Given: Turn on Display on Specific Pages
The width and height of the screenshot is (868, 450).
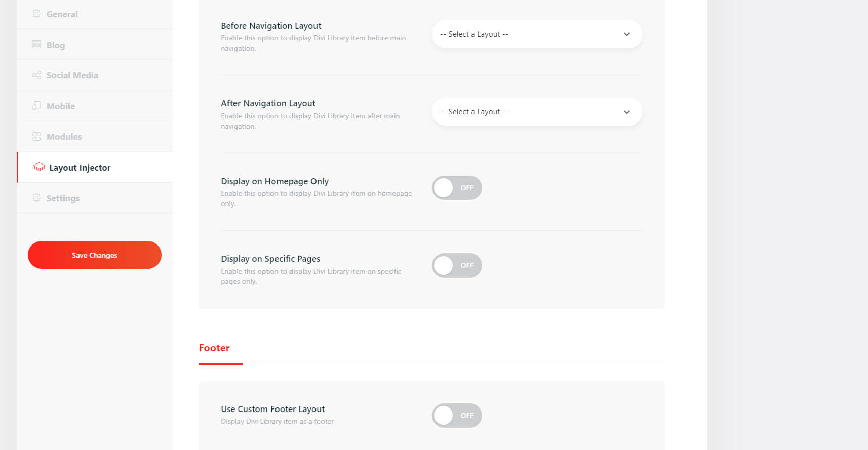Looking at the screenshot, I should point(456,265).
